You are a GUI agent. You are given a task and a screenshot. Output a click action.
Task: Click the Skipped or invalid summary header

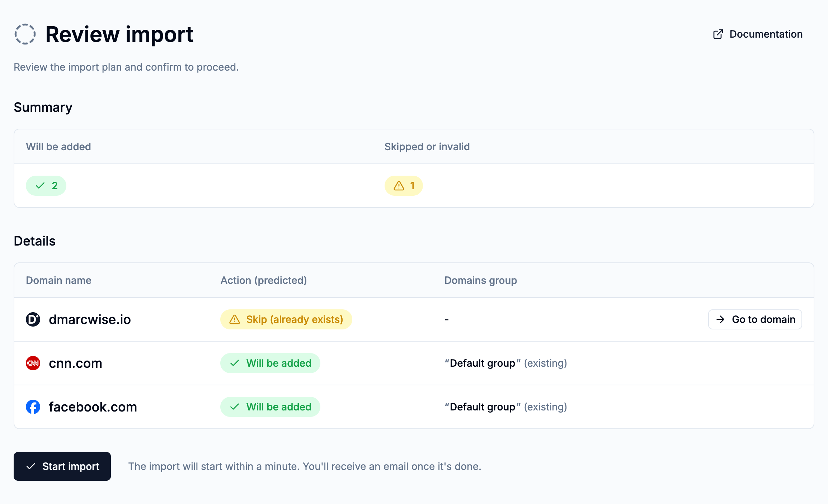pos(427,147)
